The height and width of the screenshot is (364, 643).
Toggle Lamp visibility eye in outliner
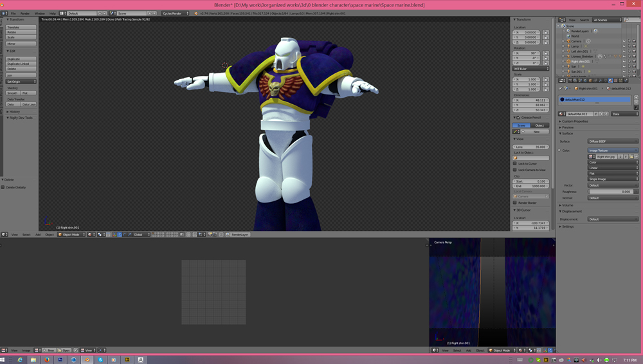(x=624, y=46)
